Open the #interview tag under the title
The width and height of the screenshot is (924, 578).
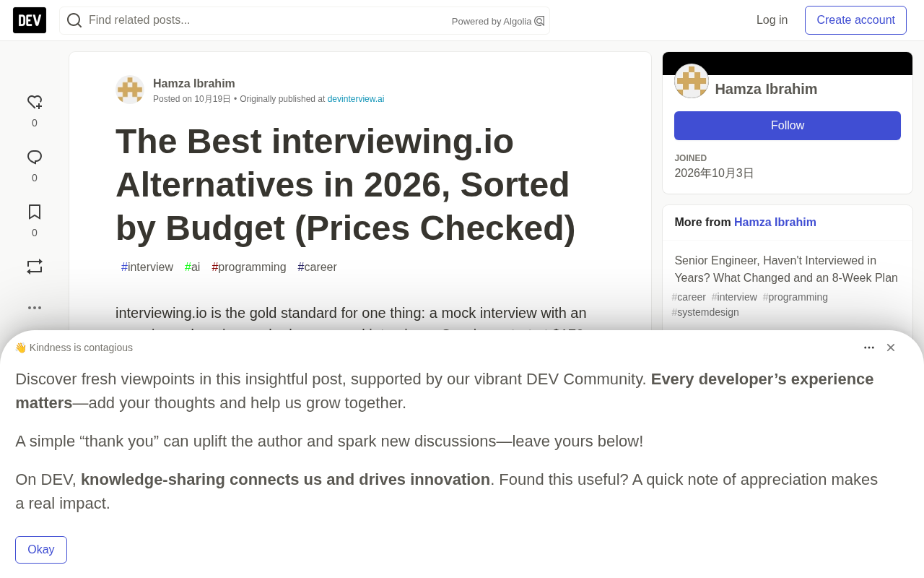pyautogui.click(x=147, y=267)
